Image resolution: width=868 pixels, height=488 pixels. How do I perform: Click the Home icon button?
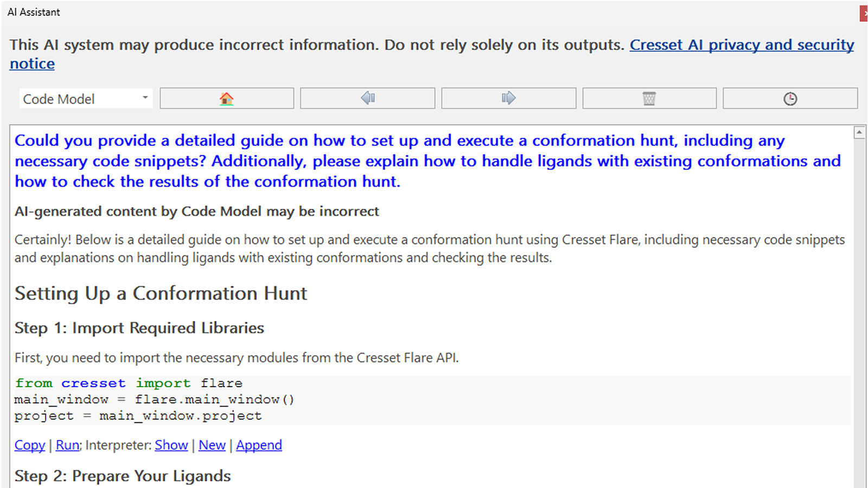coord(227,99)
